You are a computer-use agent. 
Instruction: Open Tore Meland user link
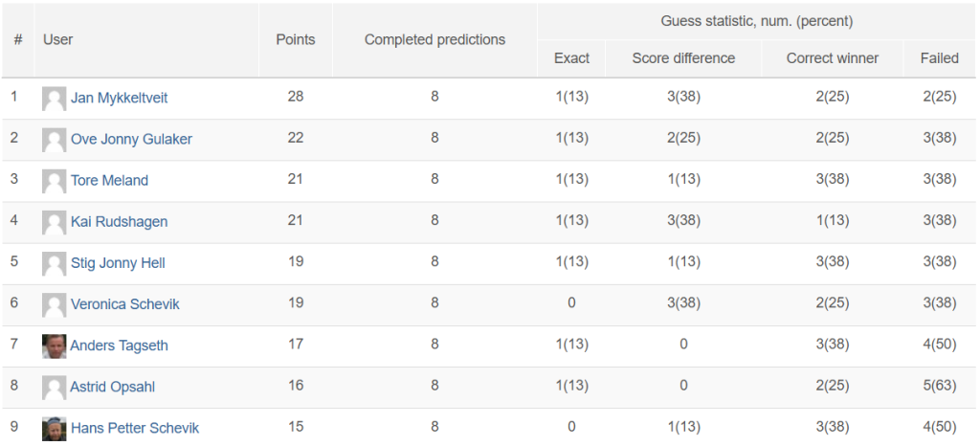[x=109, y=181]
